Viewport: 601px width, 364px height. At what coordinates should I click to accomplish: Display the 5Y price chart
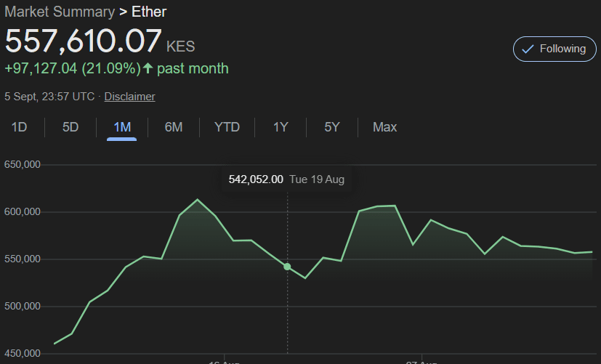point(332,127)
